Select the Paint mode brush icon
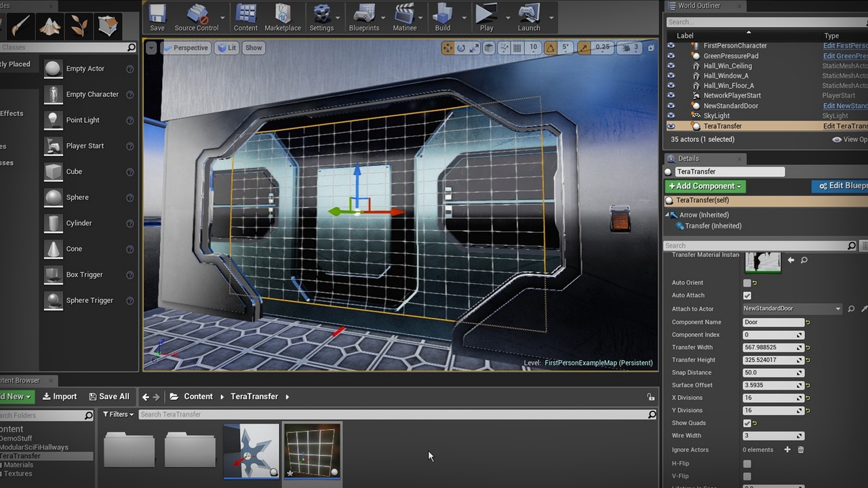Screen dimensions: 868x488 [20, 26]
